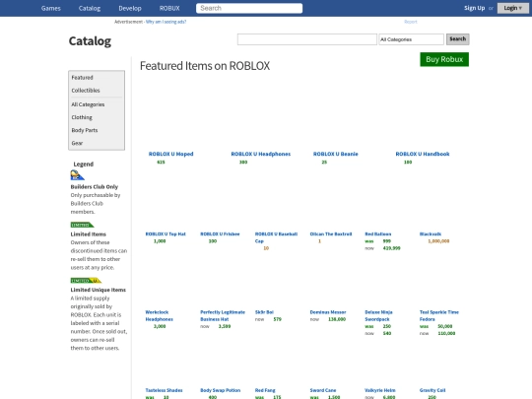
Task: Open the Games navigation link
Action: click(x=51, y=8)
